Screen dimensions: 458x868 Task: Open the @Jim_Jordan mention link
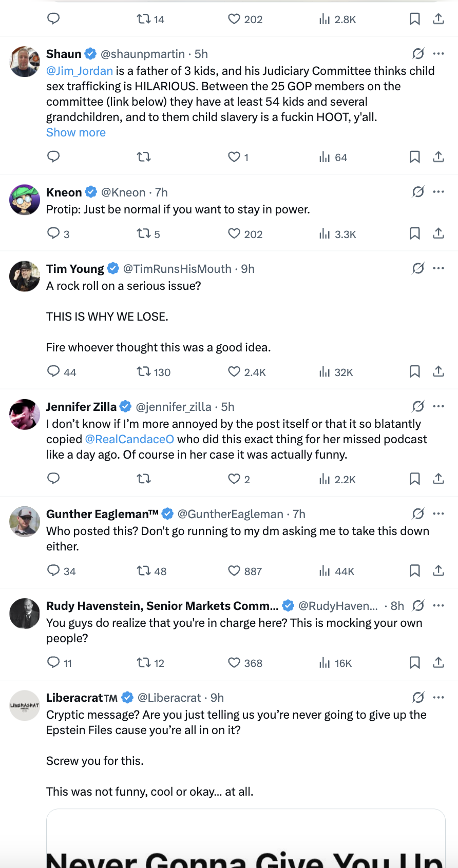(80, 71)
